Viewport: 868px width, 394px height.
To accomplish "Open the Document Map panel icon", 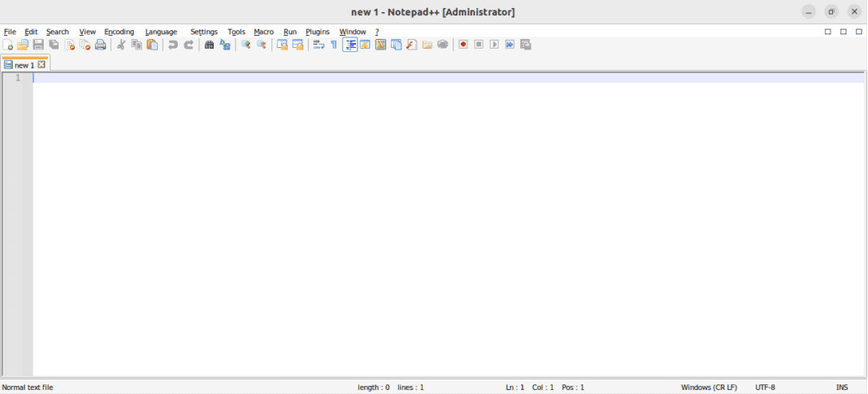I will (380, 45).
